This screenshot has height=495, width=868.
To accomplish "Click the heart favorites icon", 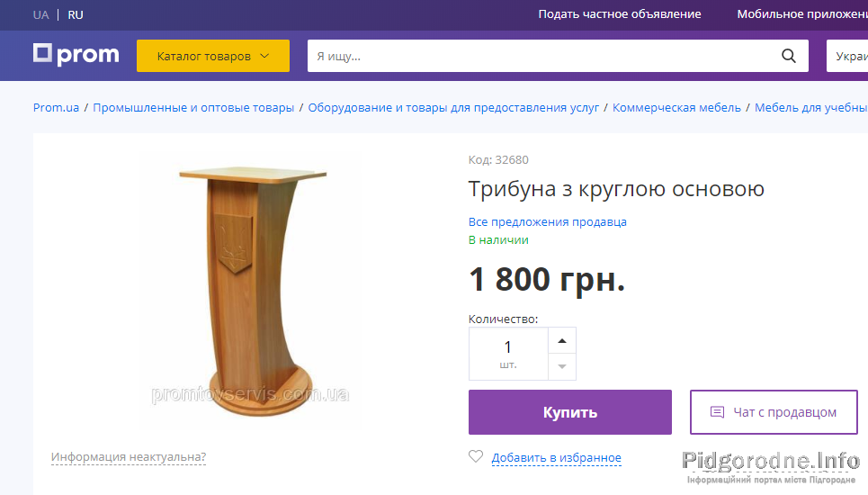I will [476, 456].
